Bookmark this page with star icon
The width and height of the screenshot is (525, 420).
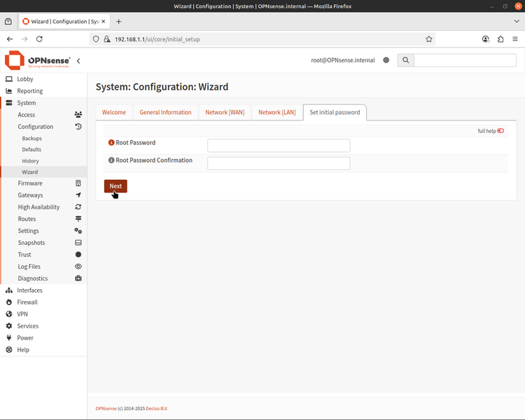pyautogui.click(x=429, y=39)
